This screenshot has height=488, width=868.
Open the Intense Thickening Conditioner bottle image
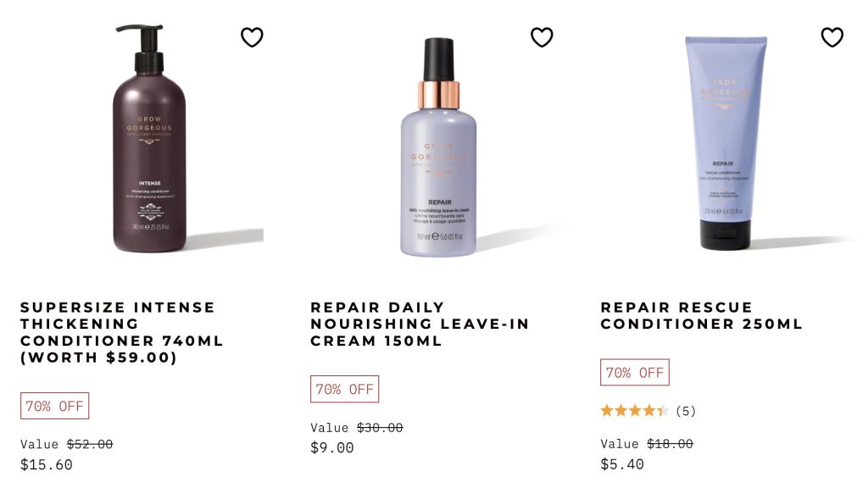click(x=149, y=138)
